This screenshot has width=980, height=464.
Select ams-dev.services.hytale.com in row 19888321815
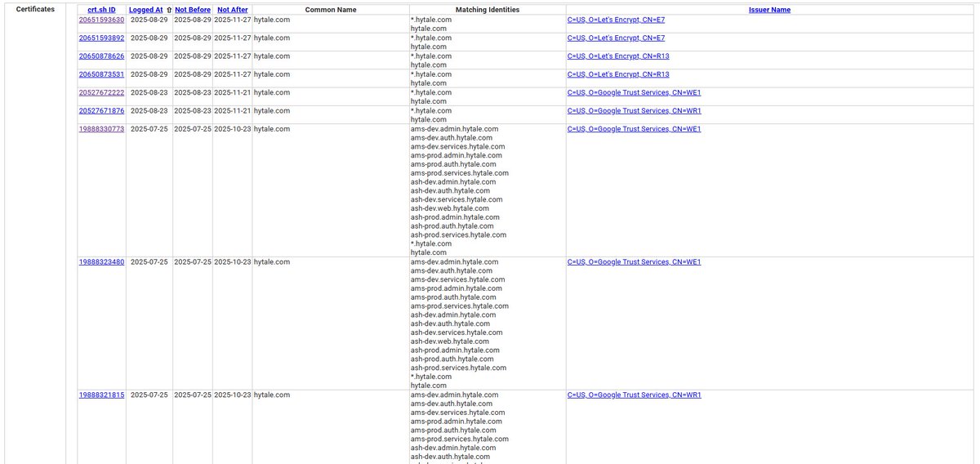[x=458, y=413]
